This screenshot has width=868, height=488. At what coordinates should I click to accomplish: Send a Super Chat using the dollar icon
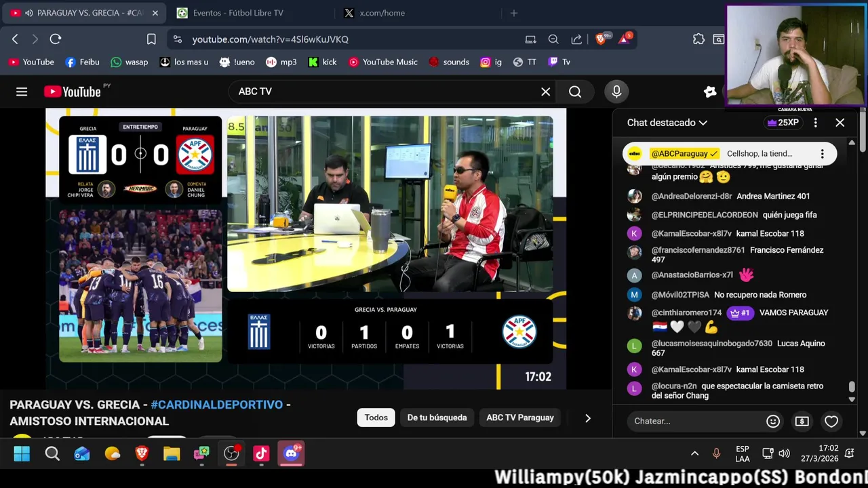pyautogui.click(x=802, y=421)
